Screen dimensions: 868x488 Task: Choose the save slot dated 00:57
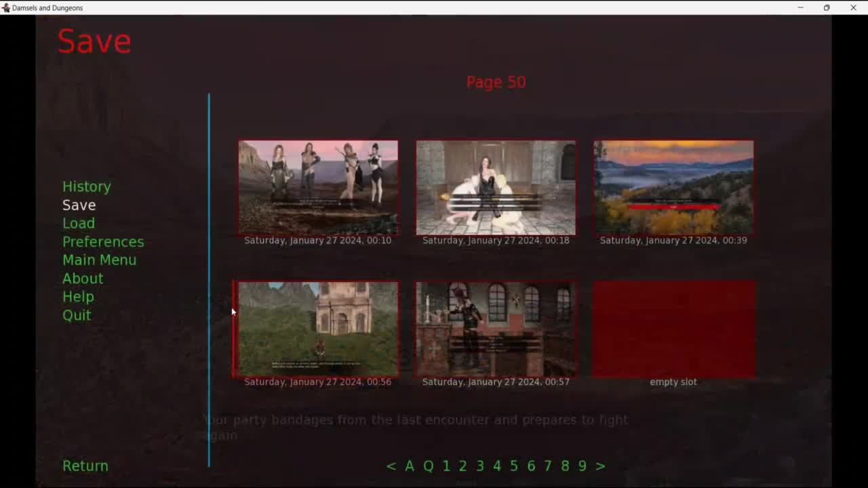tap(496, 329)
